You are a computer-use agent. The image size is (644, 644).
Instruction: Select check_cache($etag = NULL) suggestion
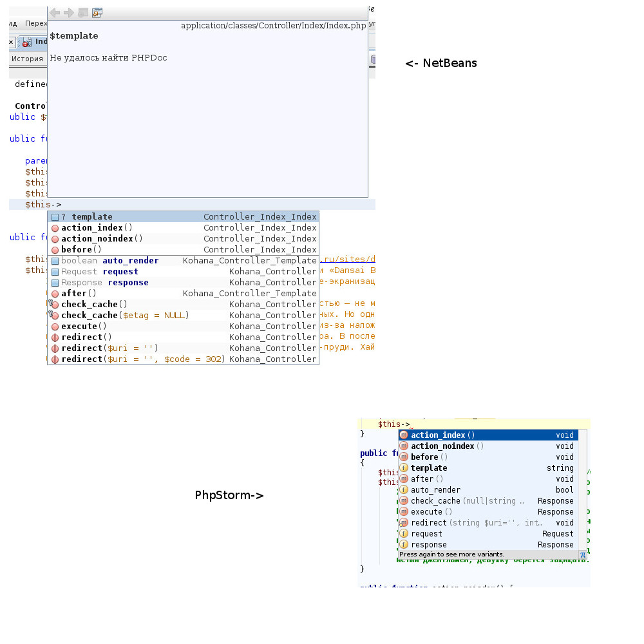(125, 316)
